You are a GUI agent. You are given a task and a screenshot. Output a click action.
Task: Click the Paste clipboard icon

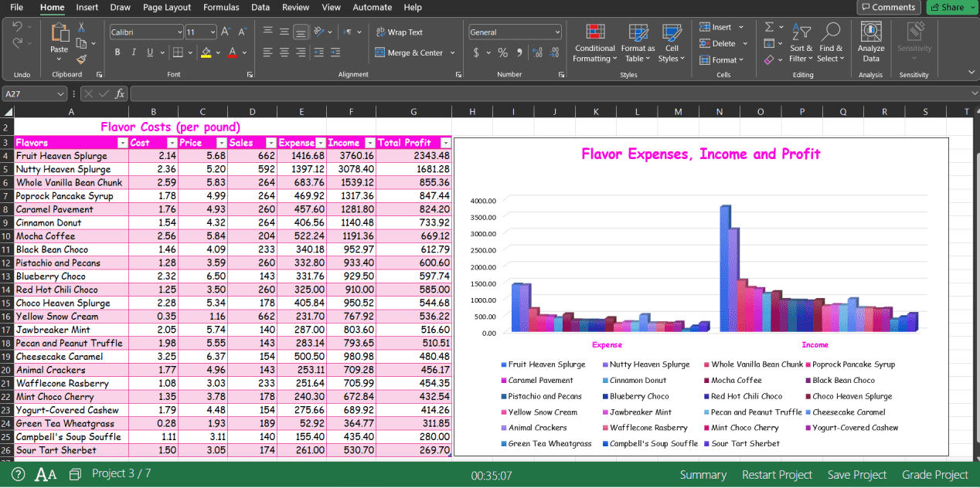coord(60,32)
